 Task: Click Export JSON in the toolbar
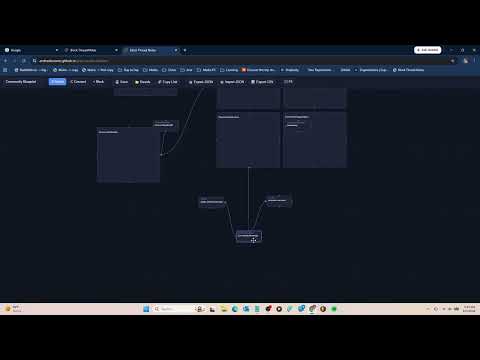pos(201,82)
